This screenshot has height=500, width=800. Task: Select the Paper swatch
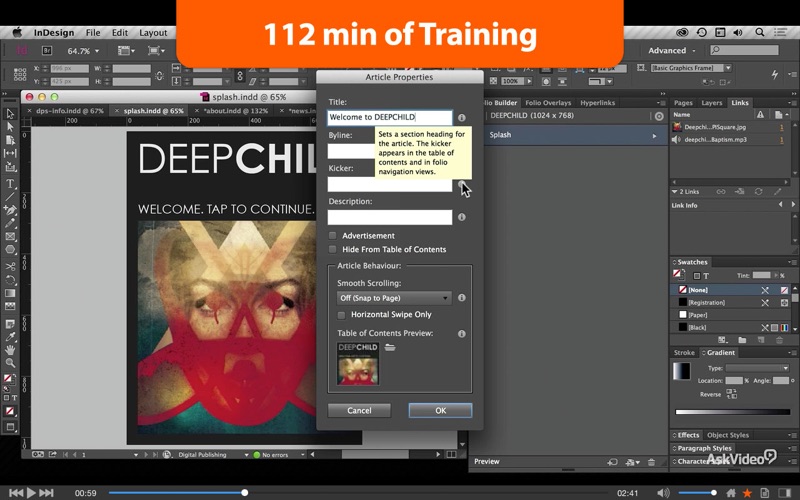click(x=730, y=315)
